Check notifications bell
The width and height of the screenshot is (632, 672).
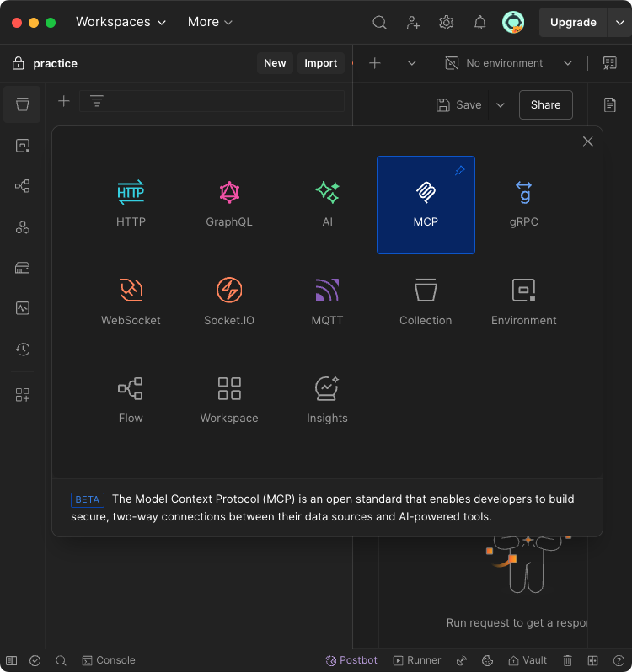click(479, 22)
